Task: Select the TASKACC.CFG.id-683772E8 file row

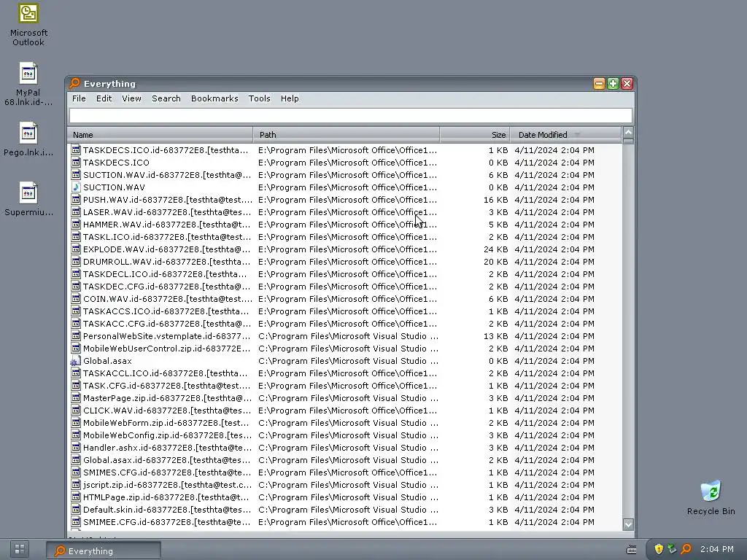Action: [x=345, y=323]
